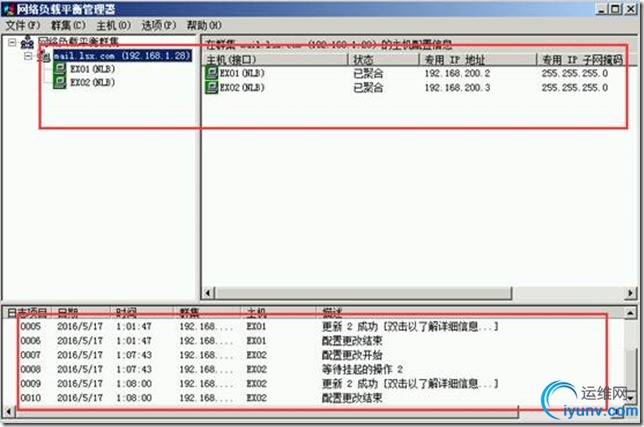The image size is (644, 427).
Task: Click the 日期 log column header
Action: pyautogui.click(x=81, y=313)
